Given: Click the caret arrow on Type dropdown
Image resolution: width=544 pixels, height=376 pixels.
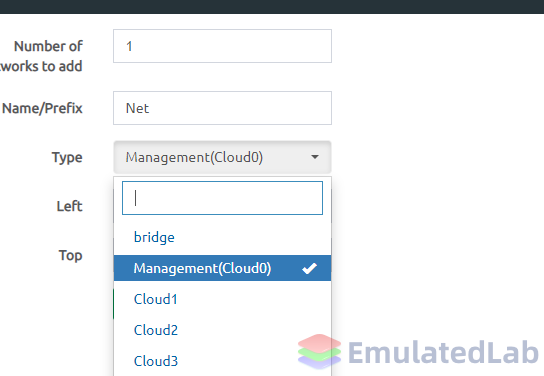Looking at the screenshot, I should tap(315, 157).
